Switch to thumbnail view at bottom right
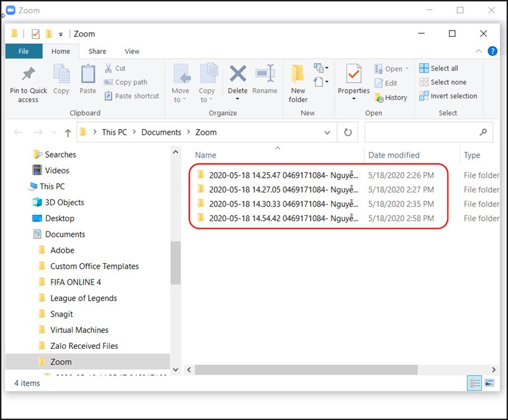The width and height of the screenshot is (508, 420). pyautogui.click(x=489, y=383)
